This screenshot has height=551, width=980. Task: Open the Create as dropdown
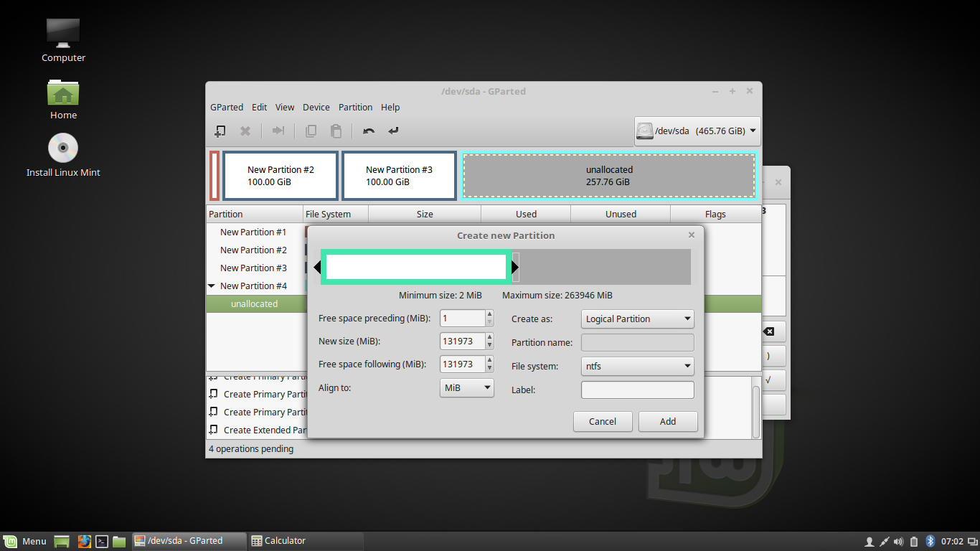637,319
